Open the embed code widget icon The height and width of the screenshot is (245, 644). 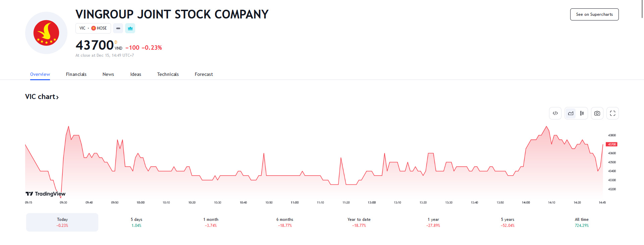tap(555, 113)
